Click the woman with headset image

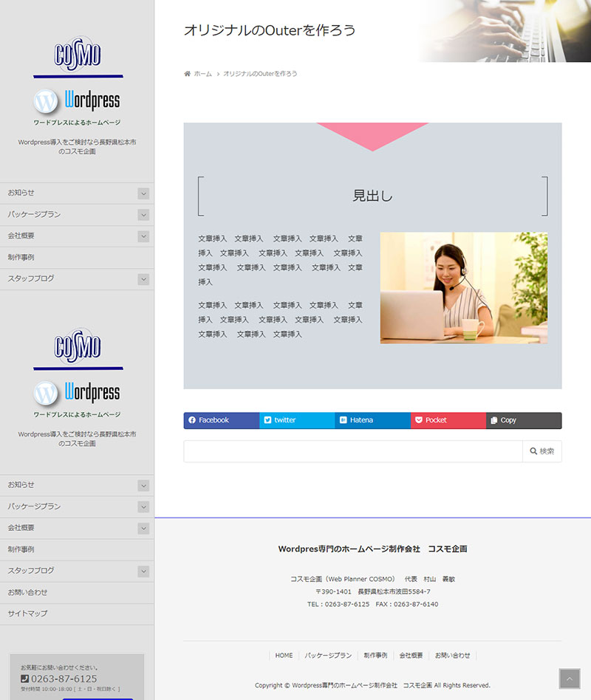[463, 288]
